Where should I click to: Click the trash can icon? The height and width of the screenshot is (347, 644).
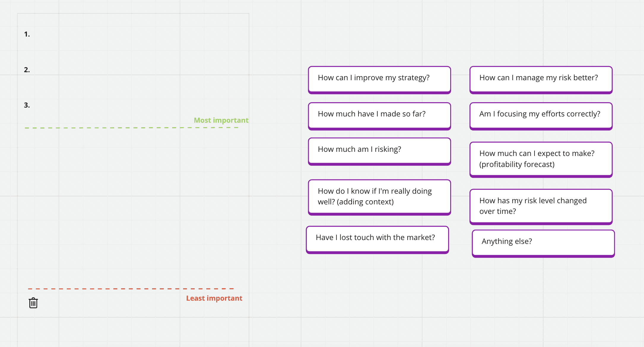coord(33,303)
